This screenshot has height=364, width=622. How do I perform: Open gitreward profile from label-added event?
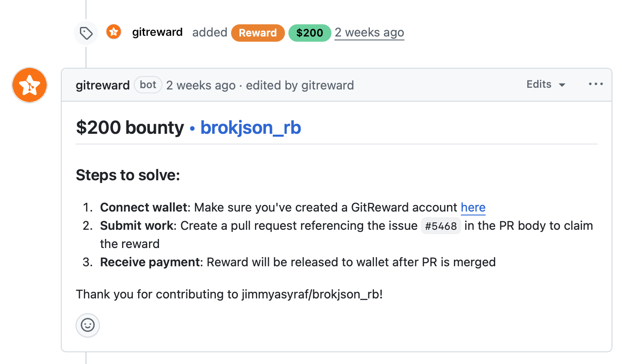tap(157, 32)
